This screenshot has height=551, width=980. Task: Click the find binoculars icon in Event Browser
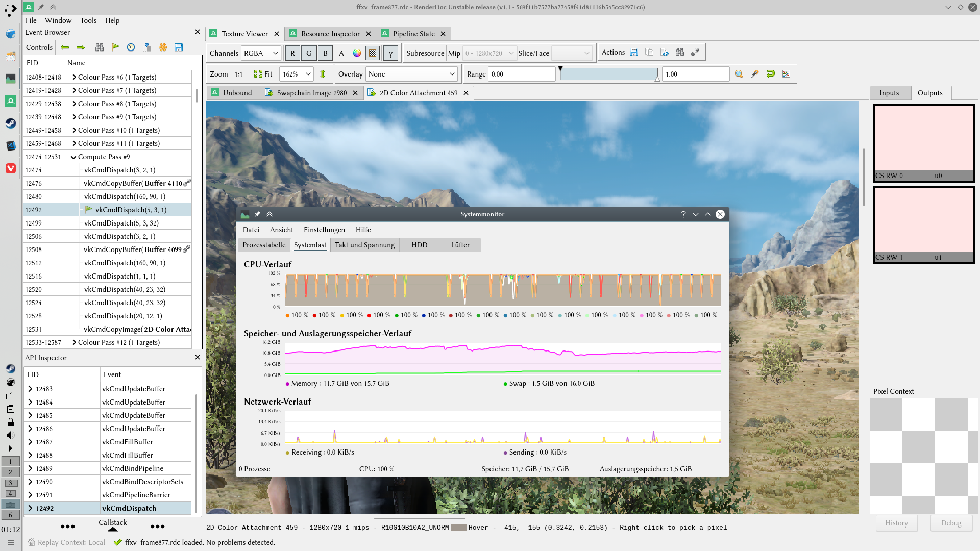100,47
